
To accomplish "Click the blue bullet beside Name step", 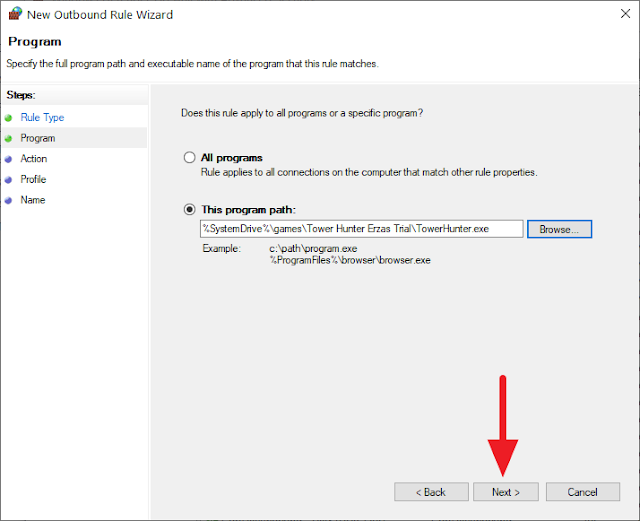I will pyautogui.click(x=8, y=200).
